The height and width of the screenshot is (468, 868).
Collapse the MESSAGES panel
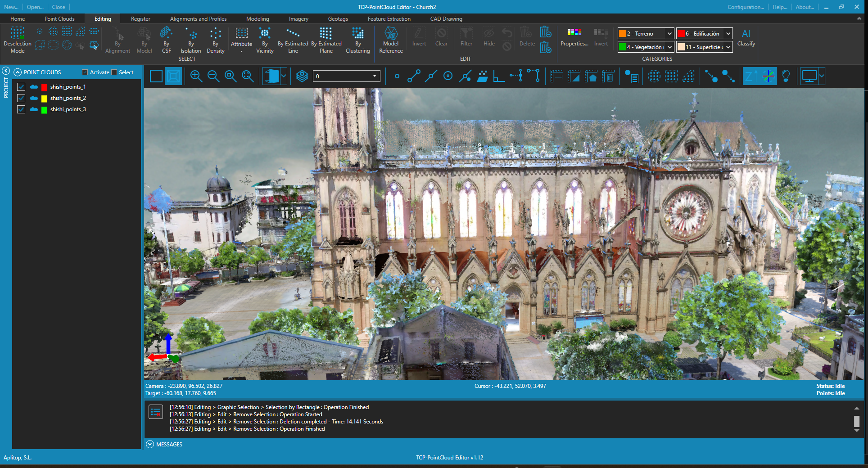150,444
